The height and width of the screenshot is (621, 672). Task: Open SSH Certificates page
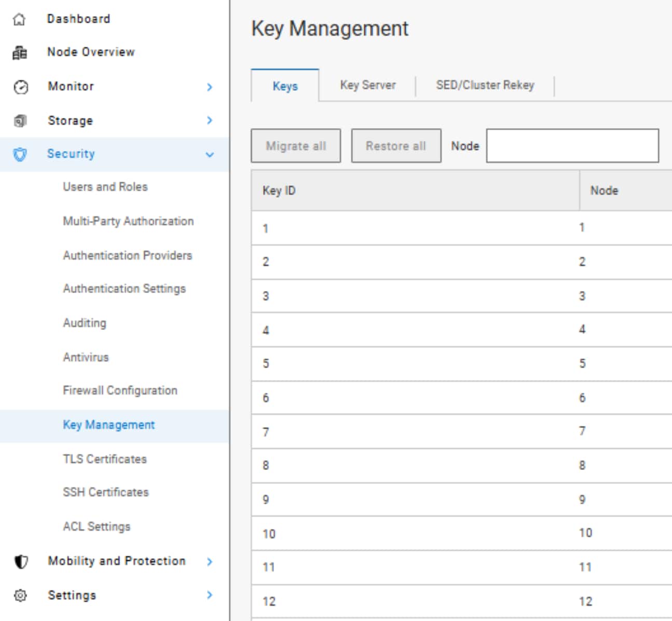tap(106, 492)
